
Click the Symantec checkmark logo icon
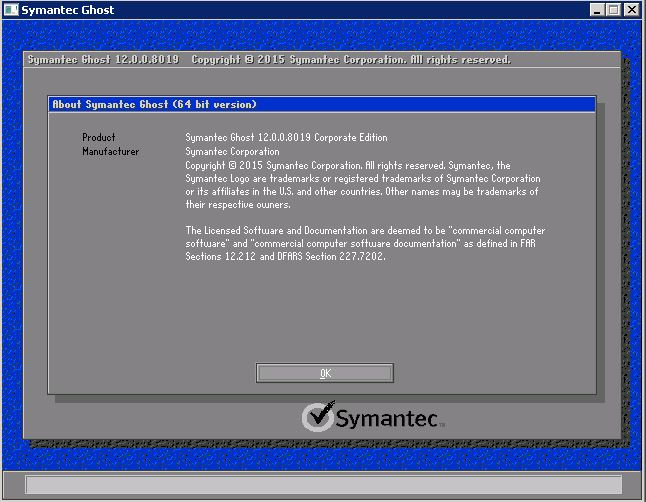(318, 417)
